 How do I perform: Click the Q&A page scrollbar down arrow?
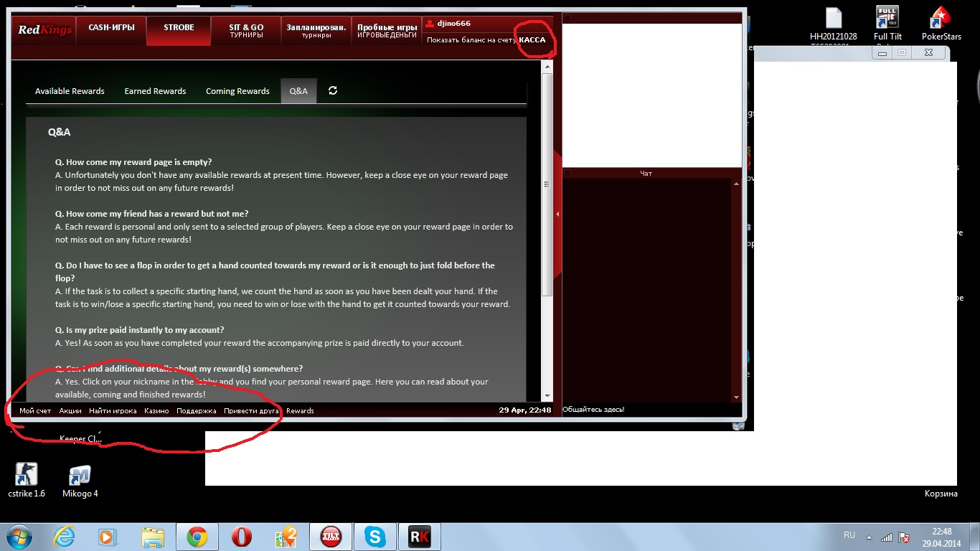[547, 395]
